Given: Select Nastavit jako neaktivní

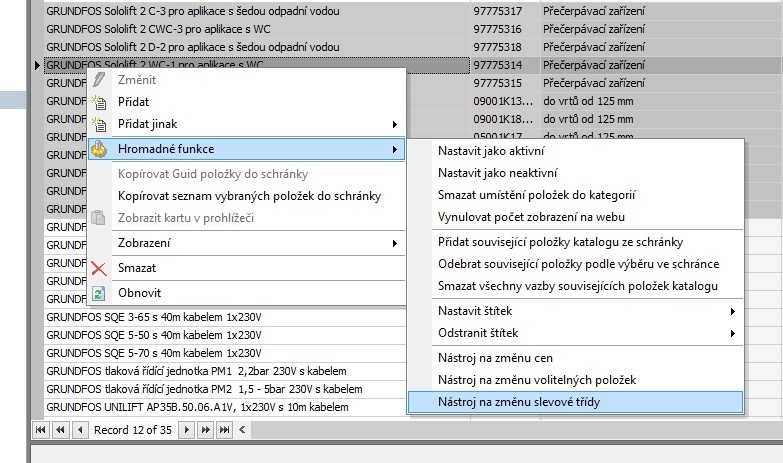Looking at the screenshot, I should 576,173.
